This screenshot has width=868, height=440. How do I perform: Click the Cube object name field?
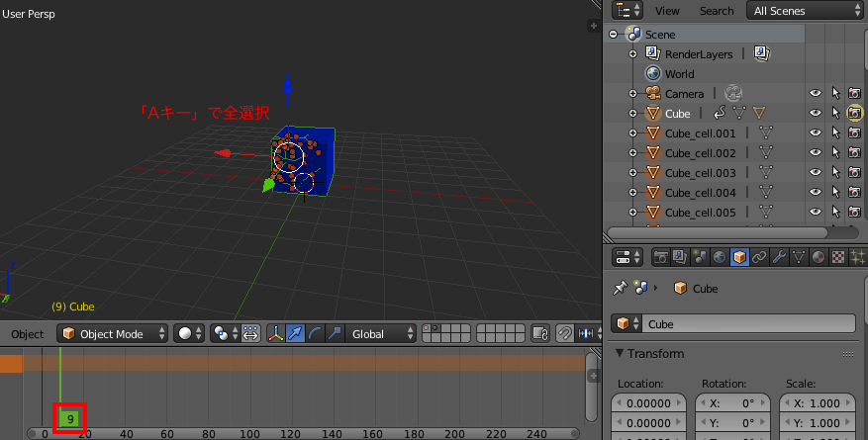coord(749,323)
